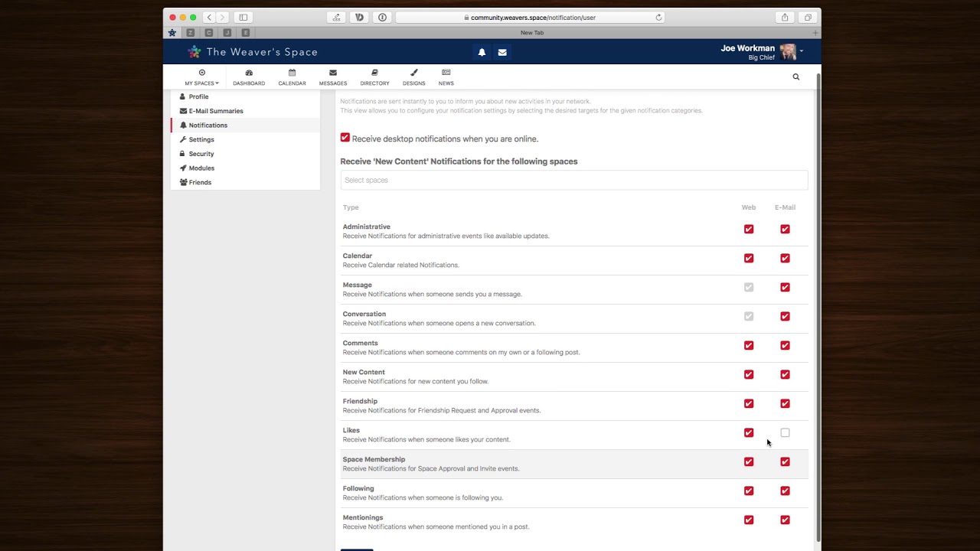Click the favorites star in the tab bar
Viewport: 980px width, 551px height.
coord(171,33)
